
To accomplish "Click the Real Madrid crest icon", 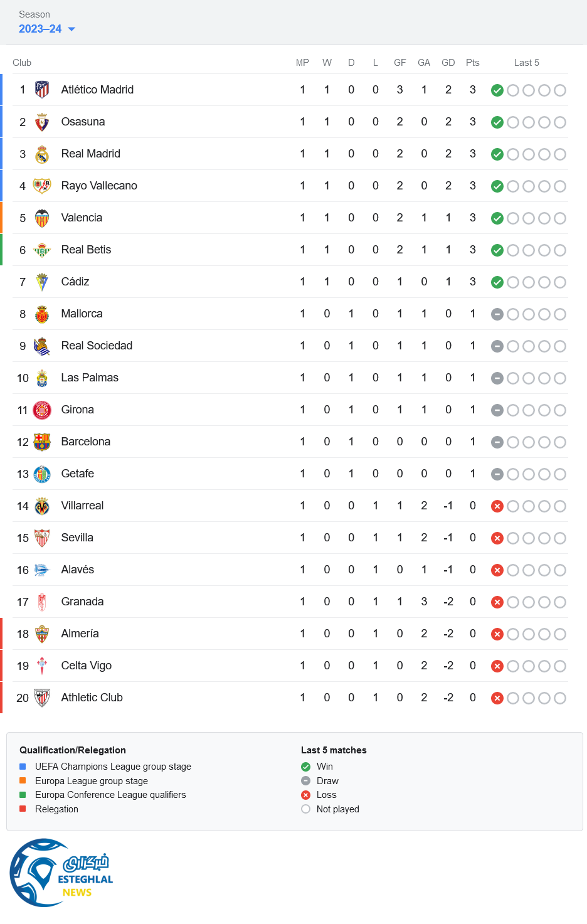I will click(x=42, y=154).
